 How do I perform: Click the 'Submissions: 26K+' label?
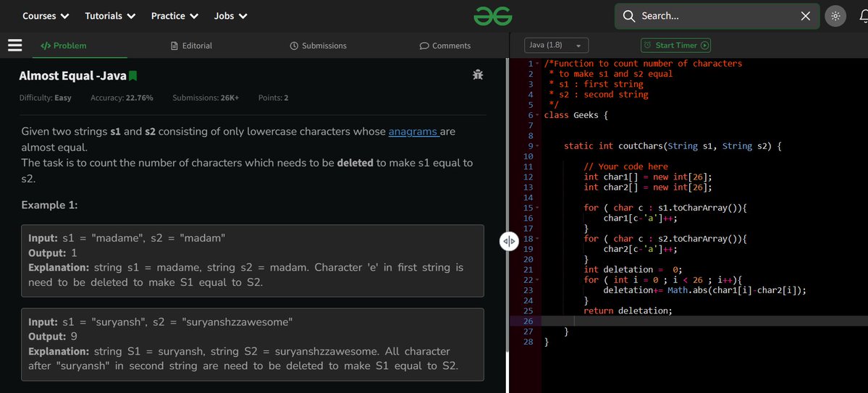206,98
